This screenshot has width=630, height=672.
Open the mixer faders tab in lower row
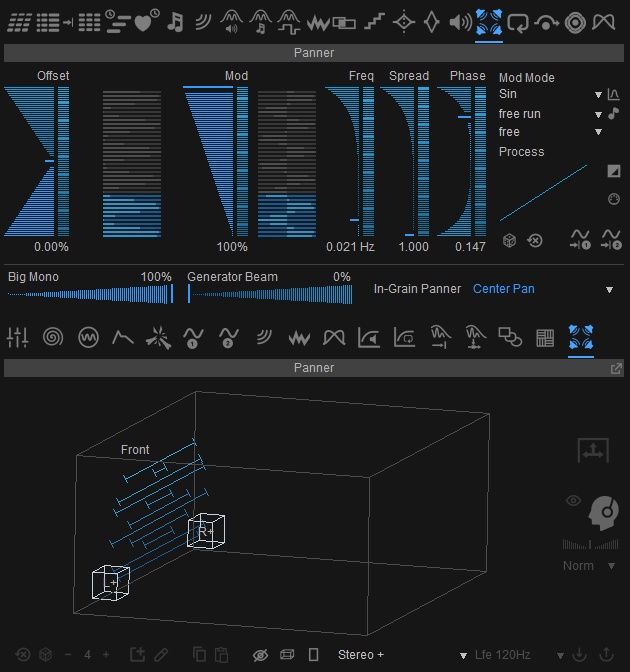pos(18,337)
